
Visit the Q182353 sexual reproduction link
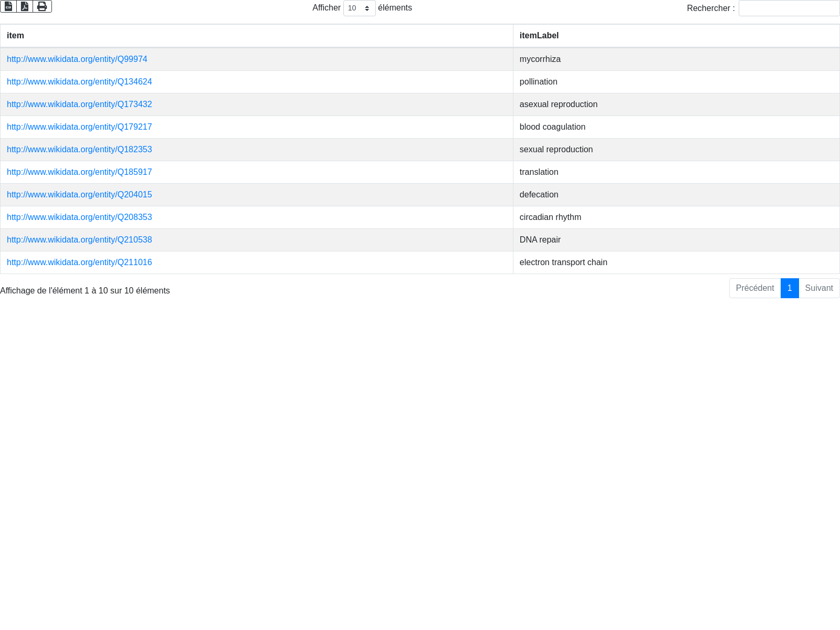coord(79,150)
